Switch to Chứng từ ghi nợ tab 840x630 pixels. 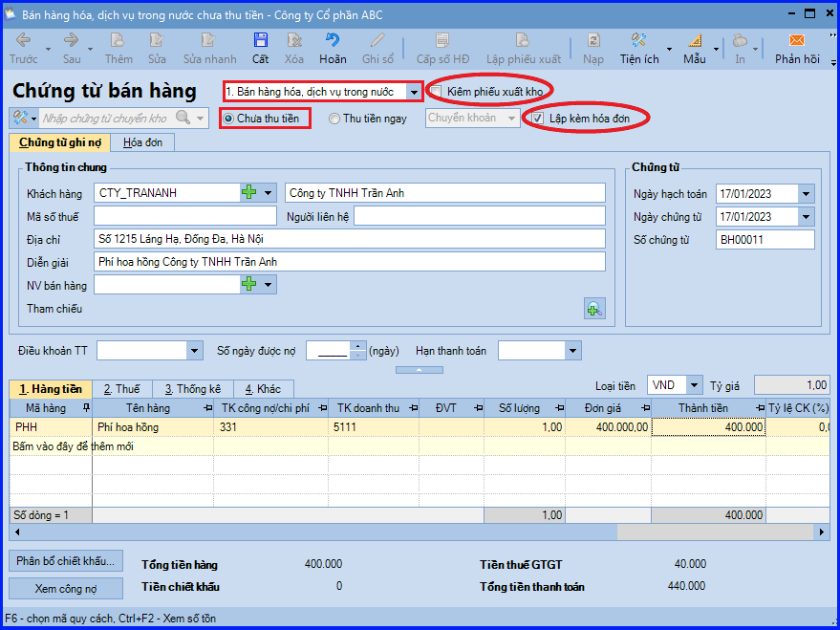point(59,142)
